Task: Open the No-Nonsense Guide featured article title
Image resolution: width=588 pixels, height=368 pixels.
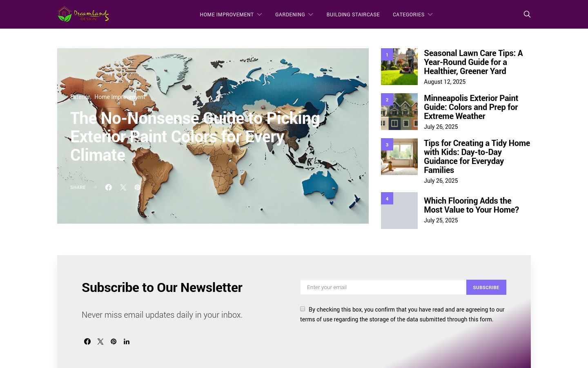Action: pyautogui.click(x=195, y=137)
